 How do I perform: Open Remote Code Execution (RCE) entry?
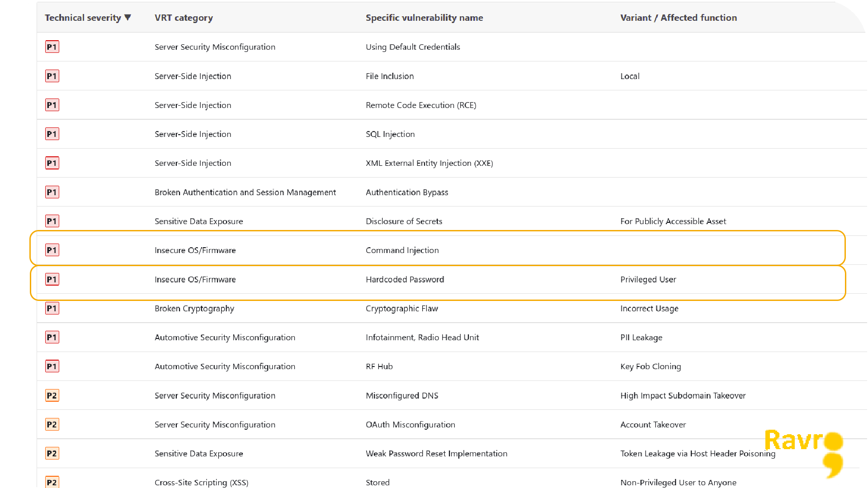421,105
